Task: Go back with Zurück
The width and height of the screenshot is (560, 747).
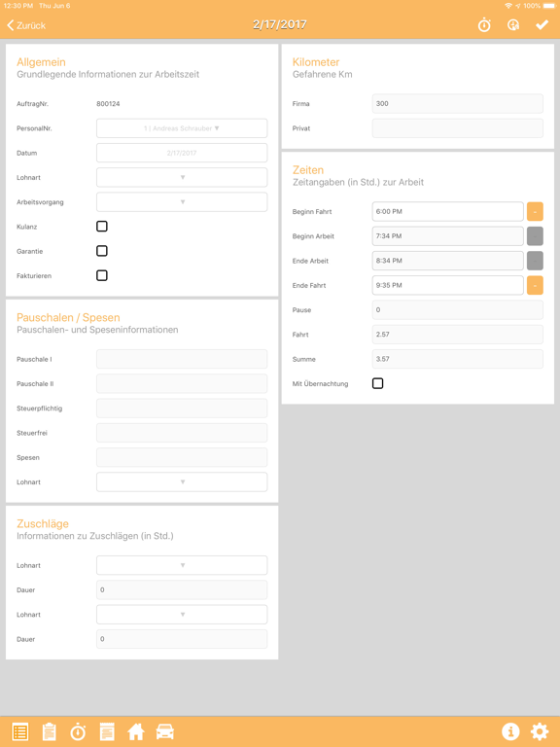Action: coord(26,25)
